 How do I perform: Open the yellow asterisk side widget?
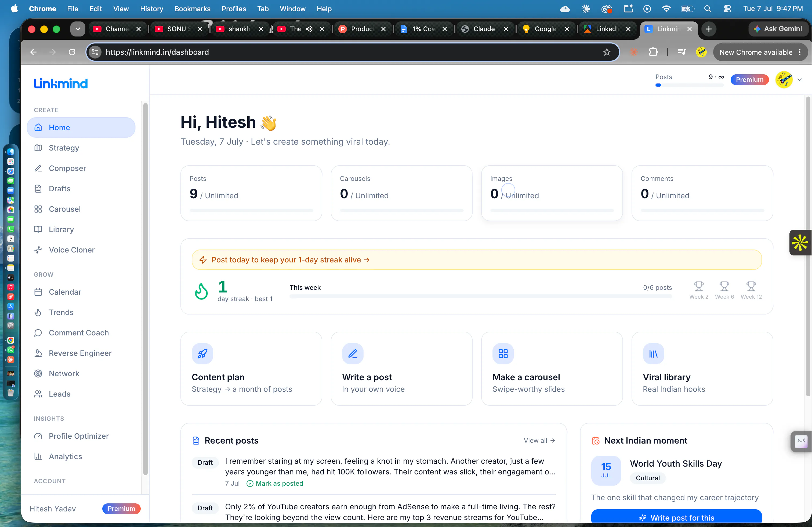[800, 242]
